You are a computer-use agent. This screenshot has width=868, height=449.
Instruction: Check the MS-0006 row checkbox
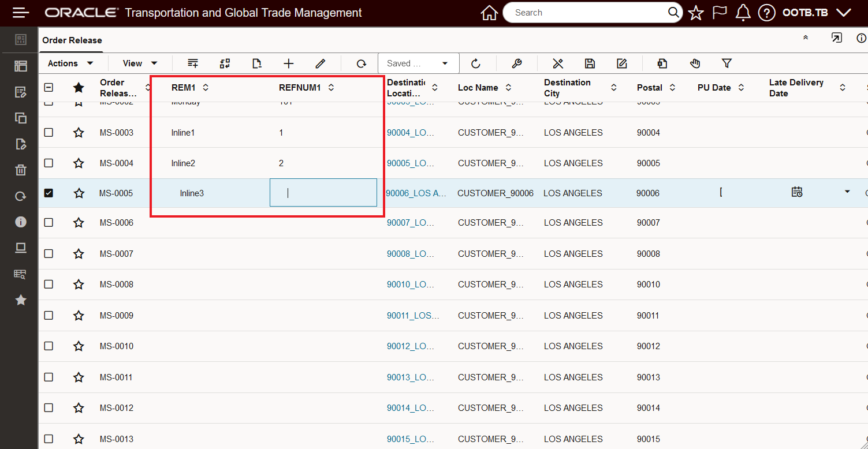pyautogui.click(x=49, y=222)
